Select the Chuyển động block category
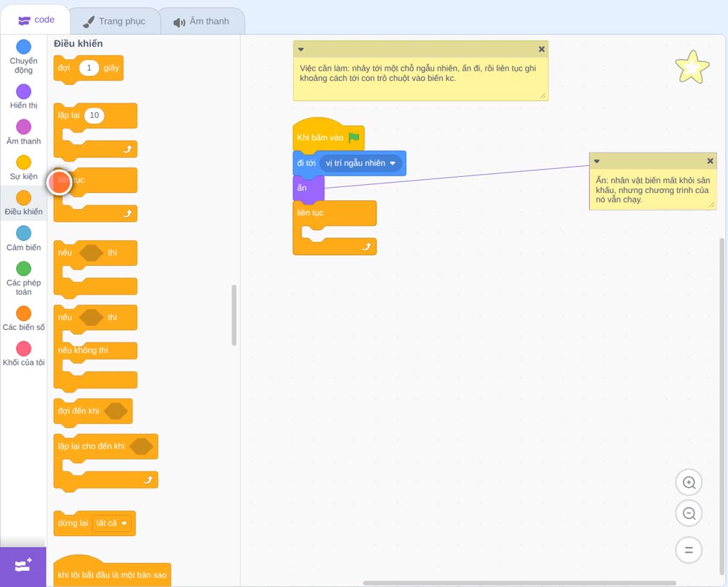Screen dimensions: 728x587 (23, 57)
